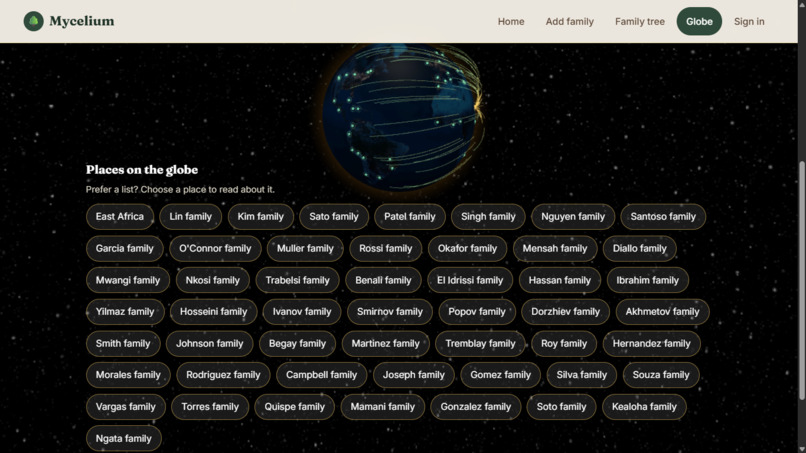Choose Benali family chip

pyautogui.click(x=383, y=280)
